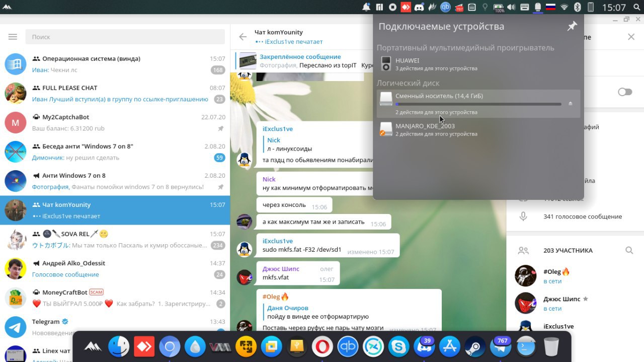Launch Opera from the dock
This screenshot has width=644, height=362.
pos(323,347)
